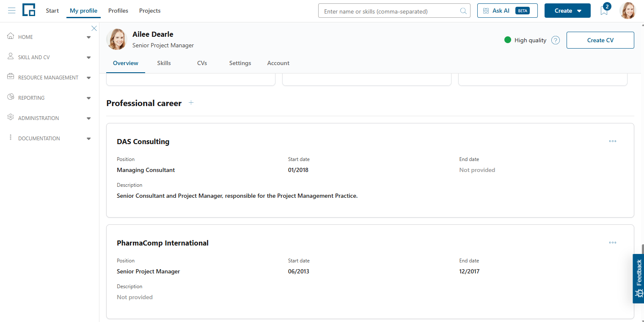Open the Create dropdown button
Viewport: 644px width, 322px height.
tap(567, 11)
